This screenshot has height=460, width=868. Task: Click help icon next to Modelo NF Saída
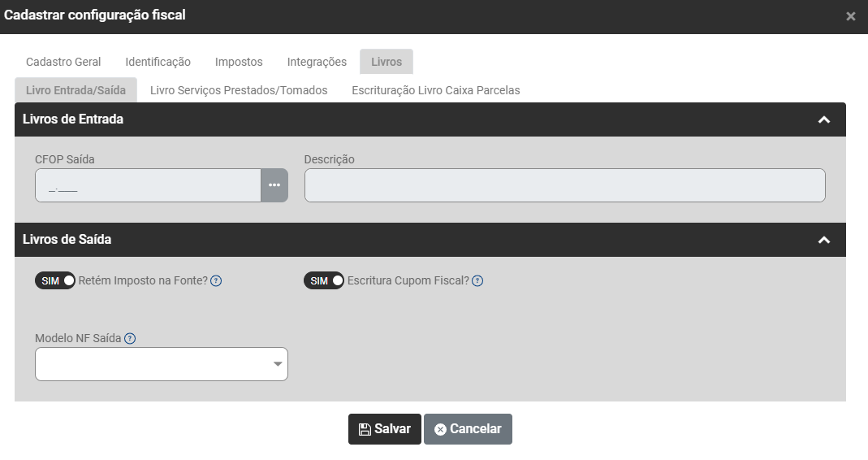130,339
